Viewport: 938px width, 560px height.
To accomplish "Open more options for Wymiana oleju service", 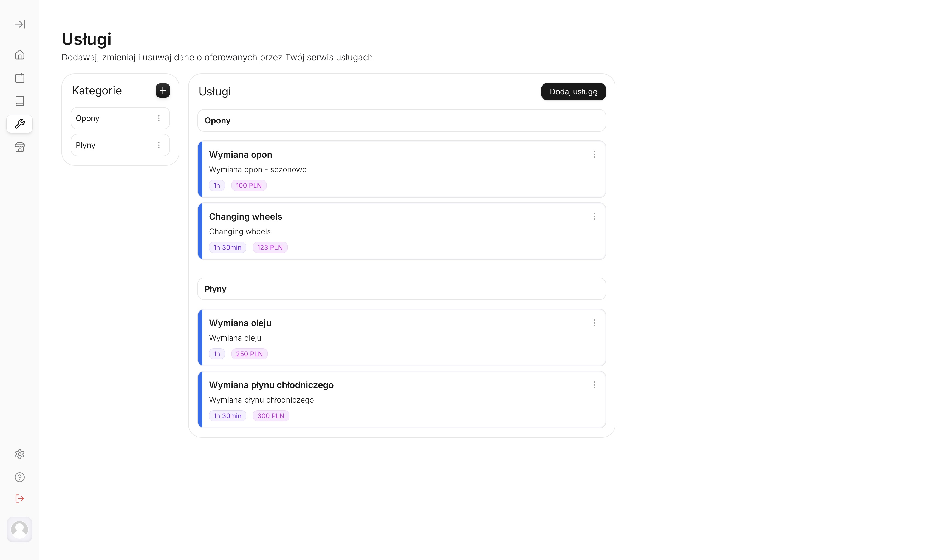I will pyautogui.click(x=594, y=323).
